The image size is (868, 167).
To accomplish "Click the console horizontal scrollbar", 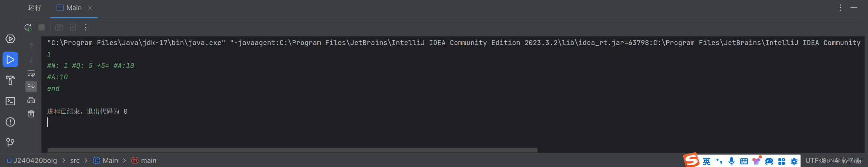I will coord(292,150).
